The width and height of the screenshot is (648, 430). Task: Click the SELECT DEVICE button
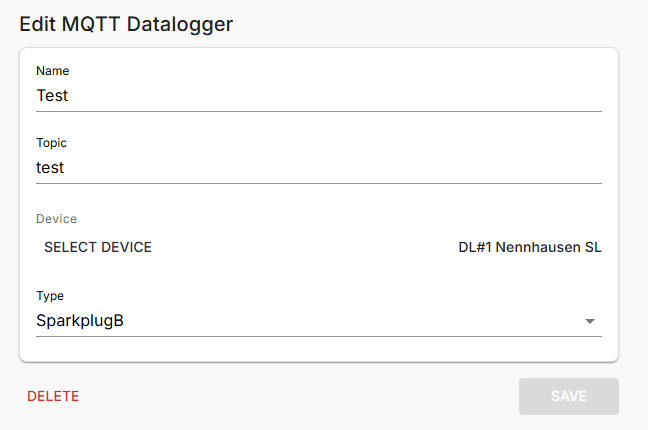[98, 247]
